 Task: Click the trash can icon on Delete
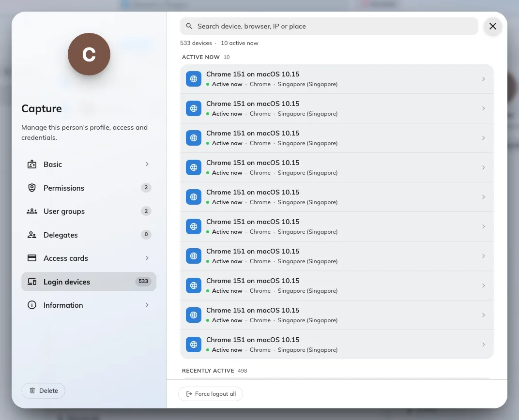click(32, 390)
